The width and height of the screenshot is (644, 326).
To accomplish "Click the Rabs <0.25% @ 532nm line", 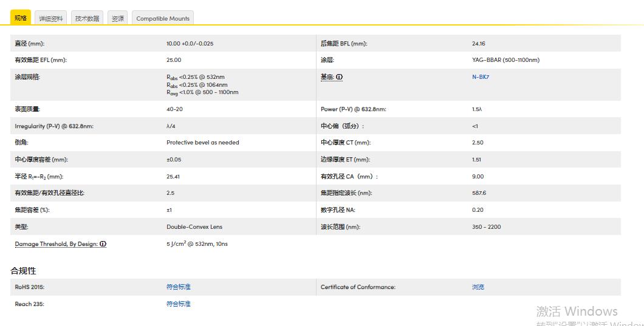I will click(x=196, y=76).
